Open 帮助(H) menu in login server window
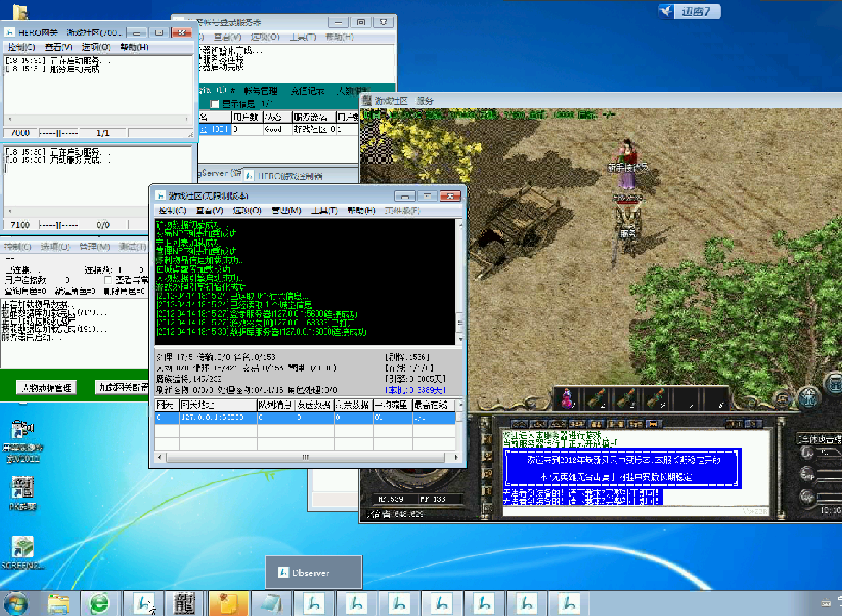Screen dimensions: 842x616 pyautogui.click(x=340, y=37)
